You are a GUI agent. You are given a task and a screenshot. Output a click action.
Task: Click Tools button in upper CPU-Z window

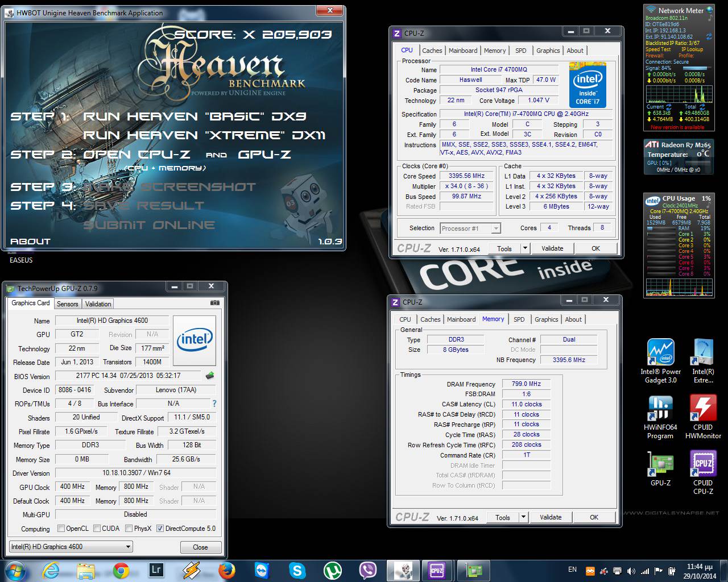(504, 248)
